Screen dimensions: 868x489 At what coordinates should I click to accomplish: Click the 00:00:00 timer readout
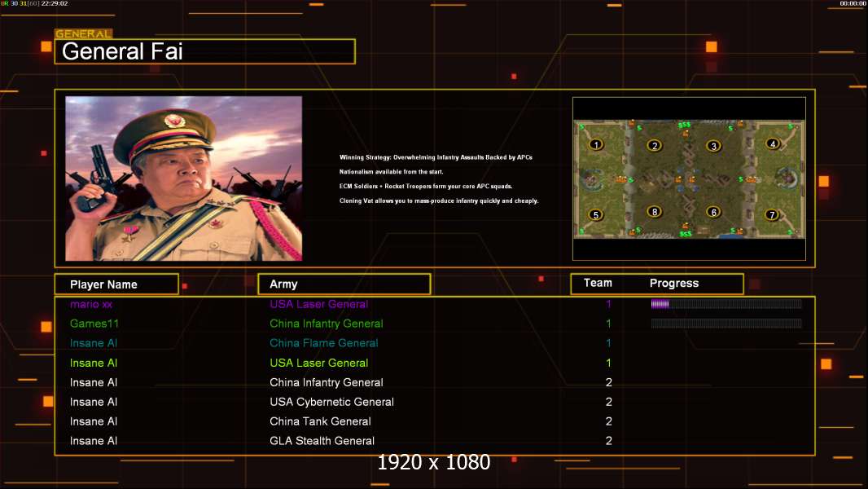click(x=853, y=3)
